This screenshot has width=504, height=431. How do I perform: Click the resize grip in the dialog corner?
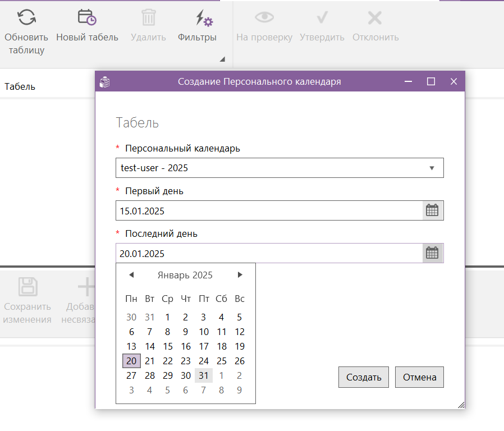[461, 405]
